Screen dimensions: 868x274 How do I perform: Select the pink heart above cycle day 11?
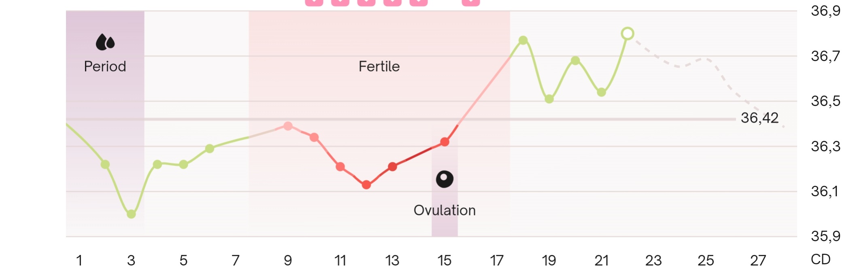[340, 2]
